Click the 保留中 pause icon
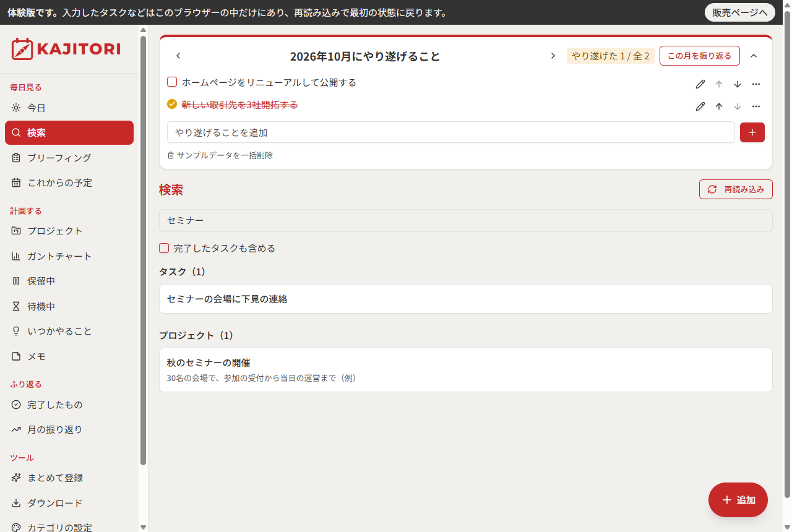The width and height of the screenshot is (792, 532). pyautogui.click(x=16, y=281)
